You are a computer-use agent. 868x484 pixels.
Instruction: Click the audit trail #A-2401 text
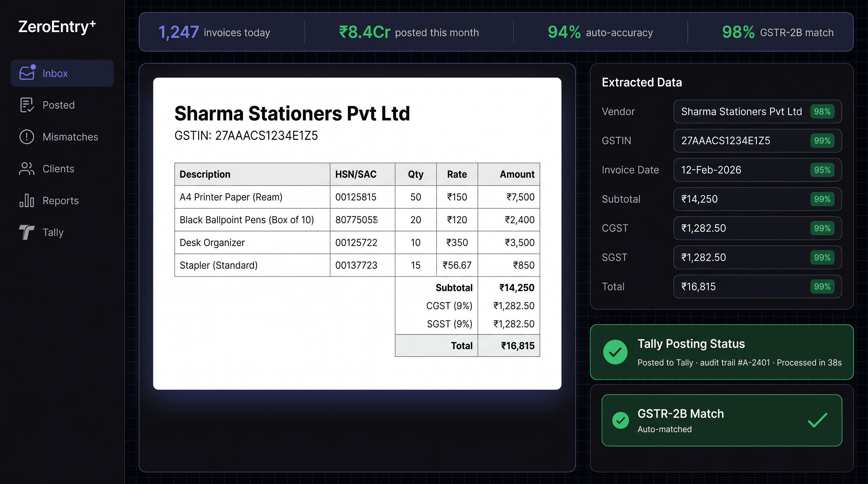(735, 362)
